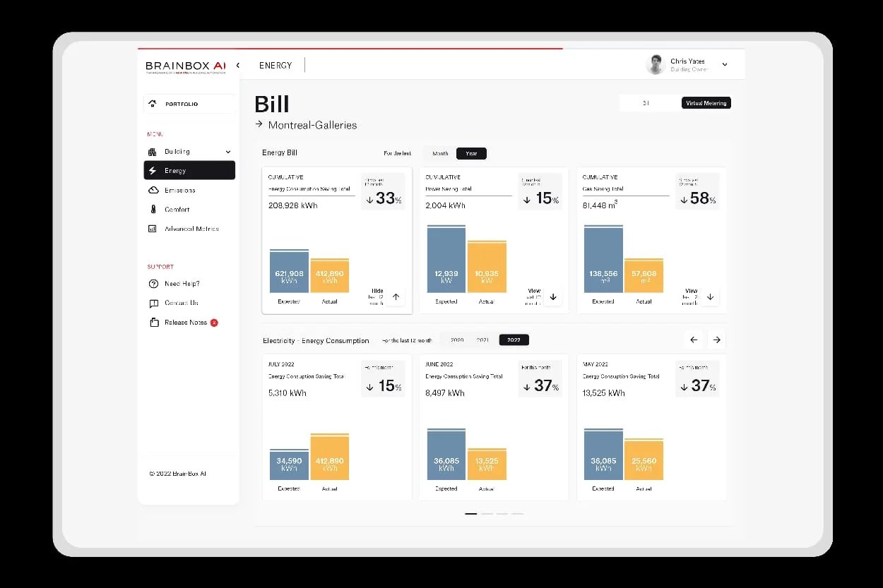Click the second carousel page indicator
The height and width of the screenshot is (588, 883).
[487, 514]
